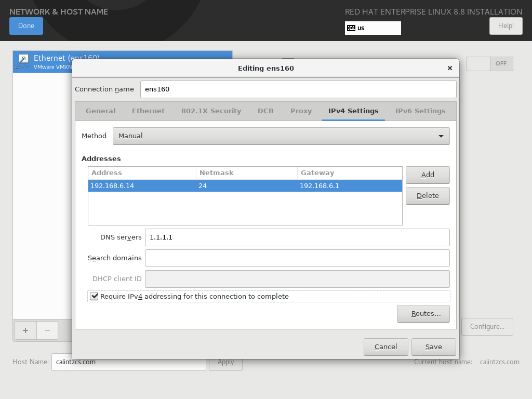This screenshot has height=399, width=532.
Task: Click the Netmask column header
Action: [247, 173]
